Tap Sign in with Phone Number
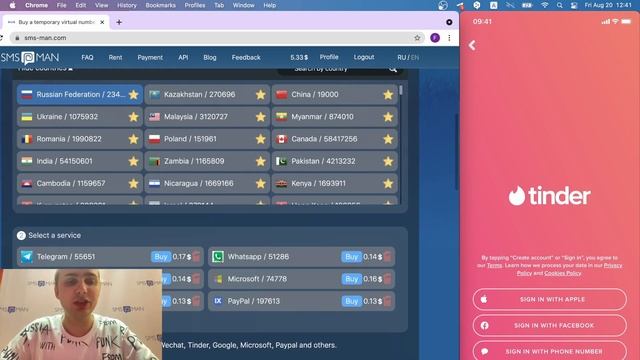 point(549,351)
